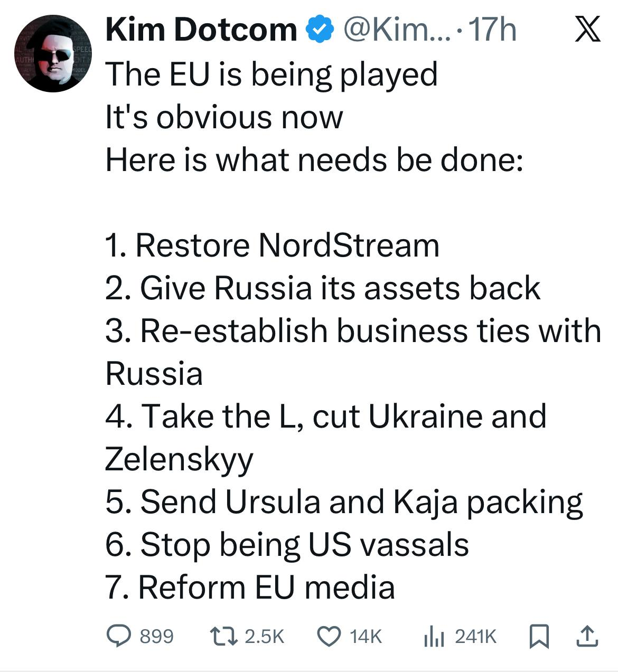Viewport: 618px width, 672px height.
Task: Open Kim Dotcom's profile avatar
Action: 53,54
